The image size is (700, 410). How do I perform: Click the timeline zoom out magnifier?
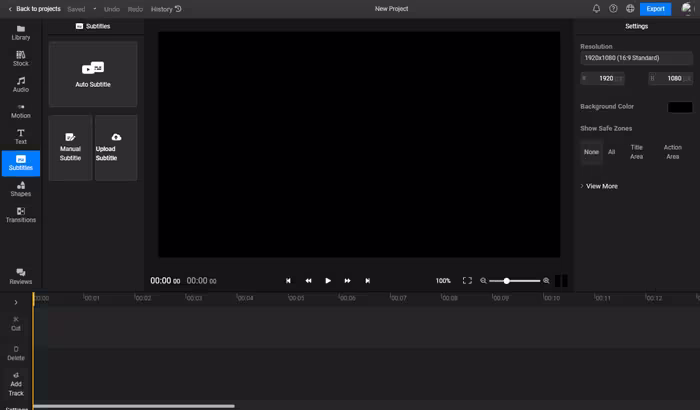click(x=483, y=281)
